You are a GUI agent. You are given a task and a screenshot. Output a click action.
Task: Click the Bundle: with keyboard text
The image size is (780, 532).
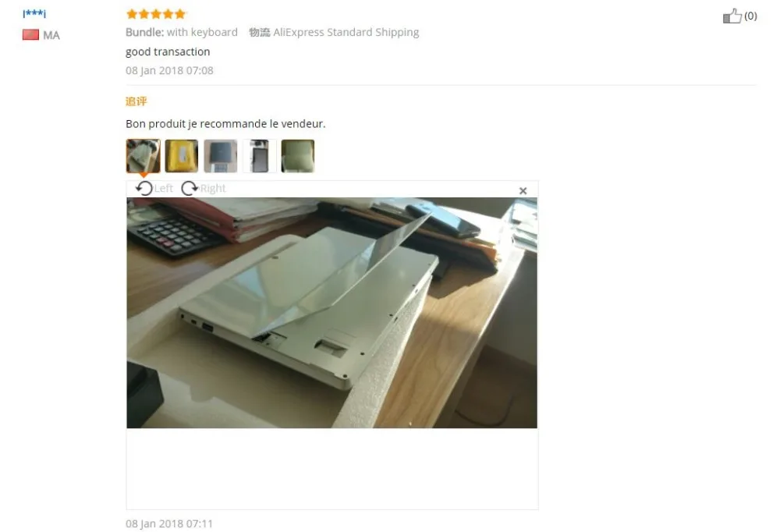pyautogui.click(x=182, y=32)
